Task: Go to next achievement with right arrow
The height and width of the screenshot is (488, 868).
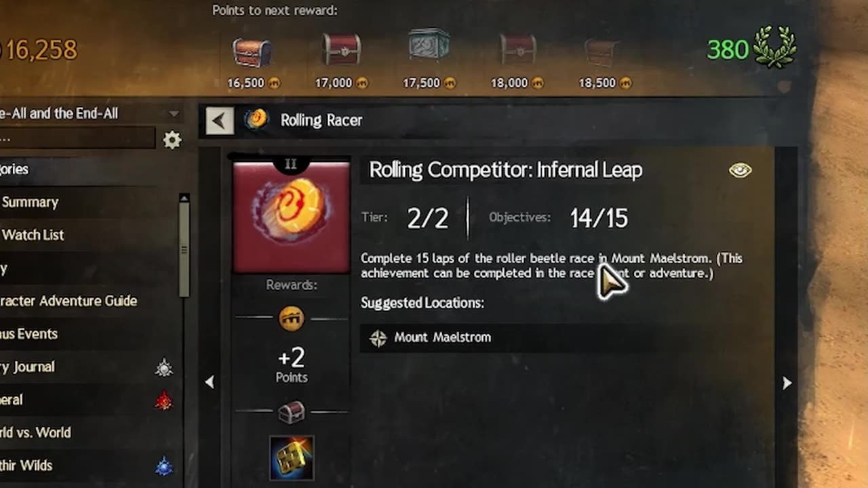Action: click(787, 383)
